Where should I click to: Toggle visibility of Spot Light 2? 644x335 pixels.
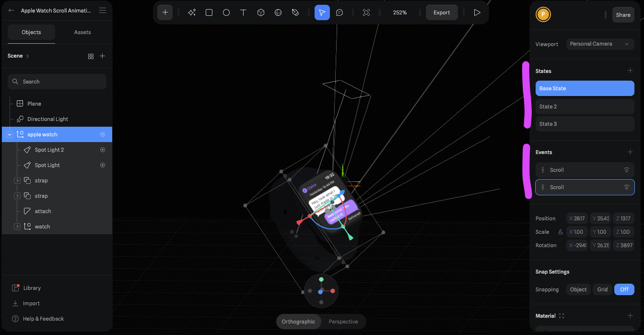(x=103, y=150)
